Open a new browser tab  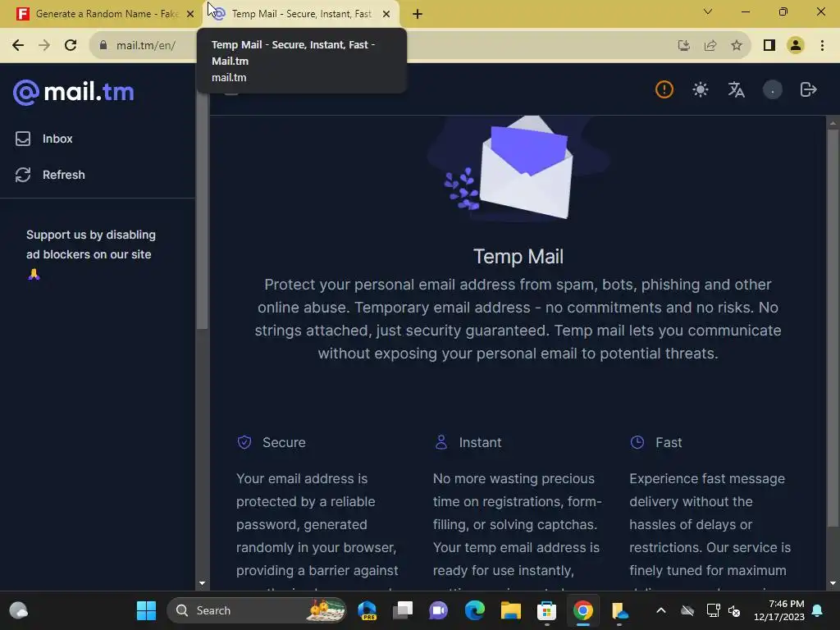point(418,14)
